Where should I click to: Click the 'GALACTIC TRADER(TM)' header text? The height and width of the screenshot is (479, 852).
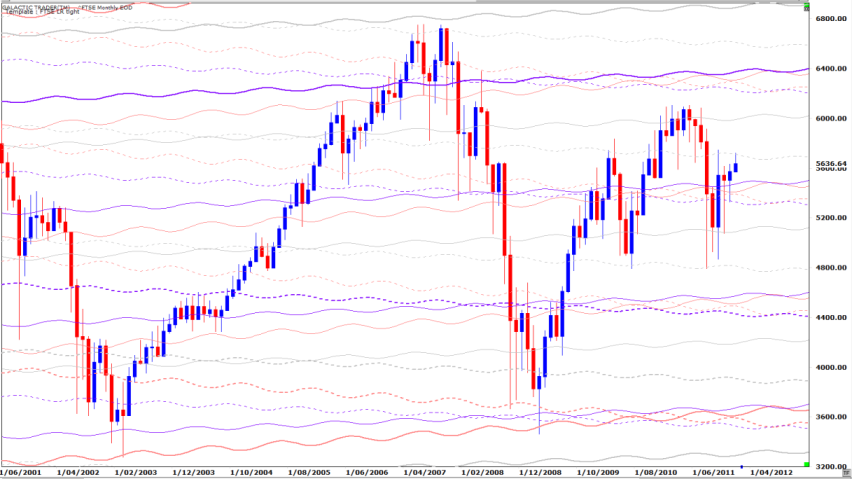[35, 7]
